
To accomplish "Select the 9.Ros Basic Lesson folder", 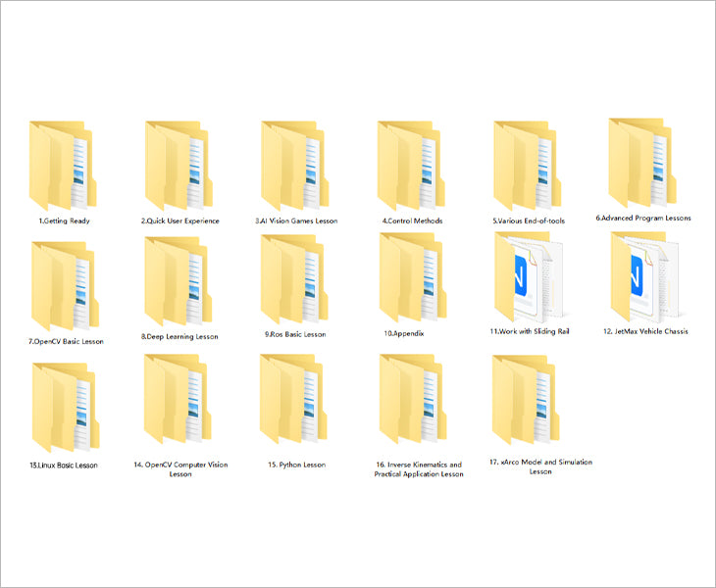I will coord(294,279).
